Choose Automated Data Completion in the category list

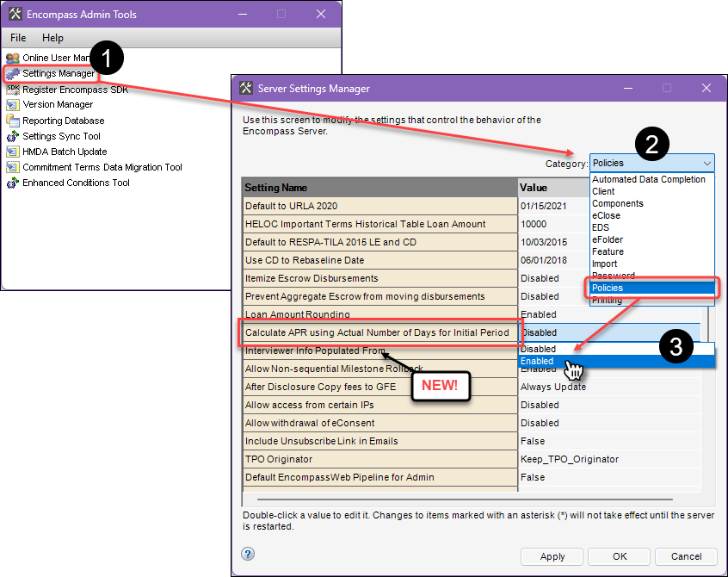click(x=649, y=179)
